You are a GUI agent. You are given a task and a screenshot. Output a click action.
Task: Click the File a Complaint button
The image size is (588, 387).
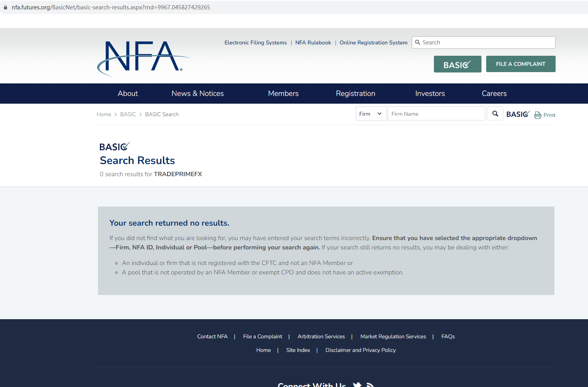click(x=520, y=64)
